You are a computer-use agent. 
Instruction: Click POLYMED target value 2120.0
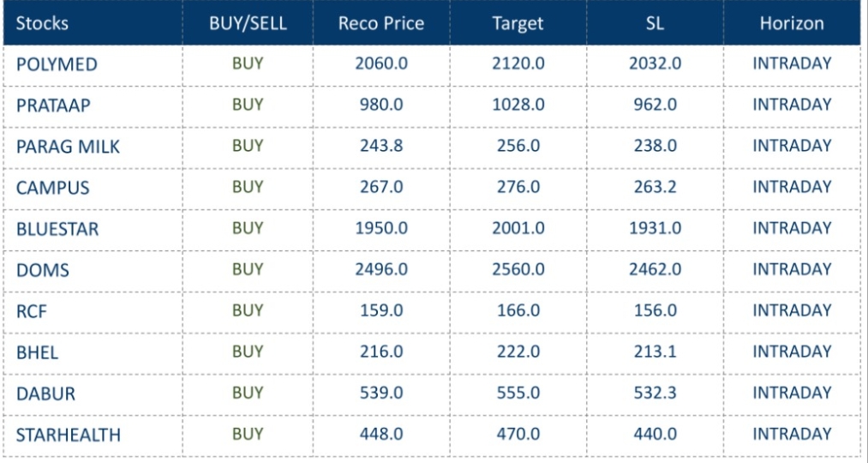click(x=518, y=63)
